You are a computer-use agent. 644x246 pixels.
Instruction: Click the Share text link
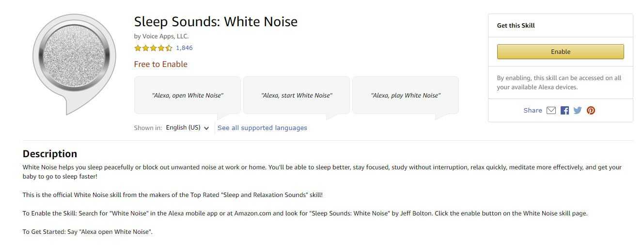[x=533, y=111]
